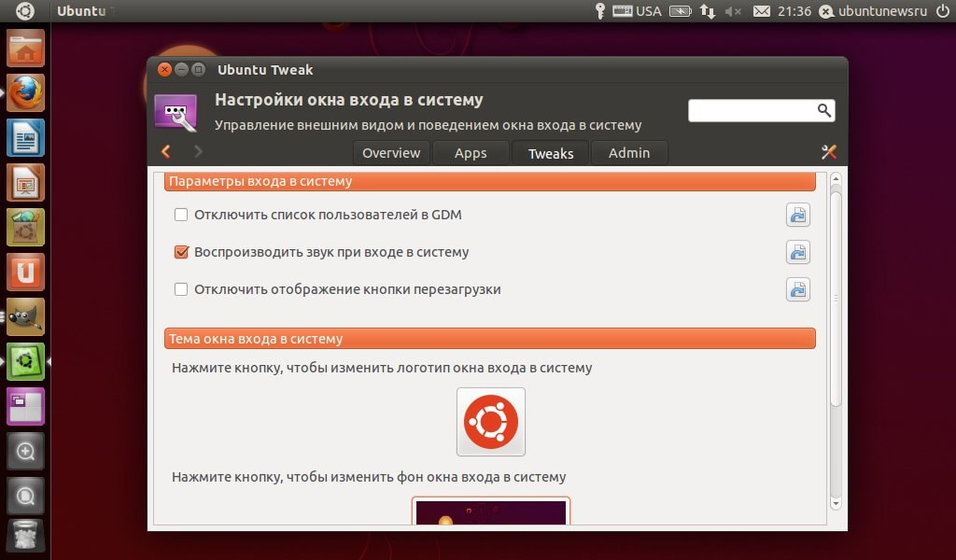Click the vertical scrollbar handle
The height and width of the screenshot is (560, 956).
click(x=836, y=299)
